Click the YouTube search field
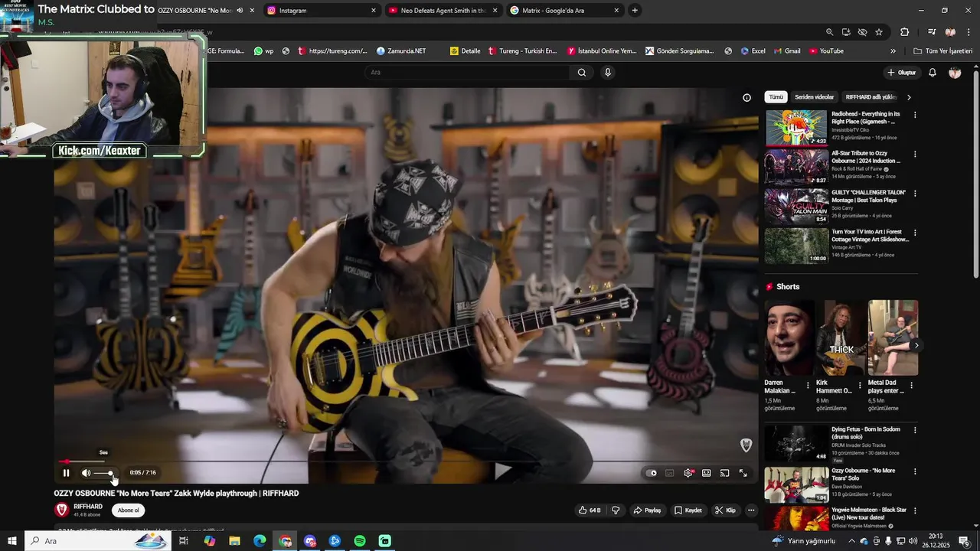Screen dimensions: 980x551 467,72
